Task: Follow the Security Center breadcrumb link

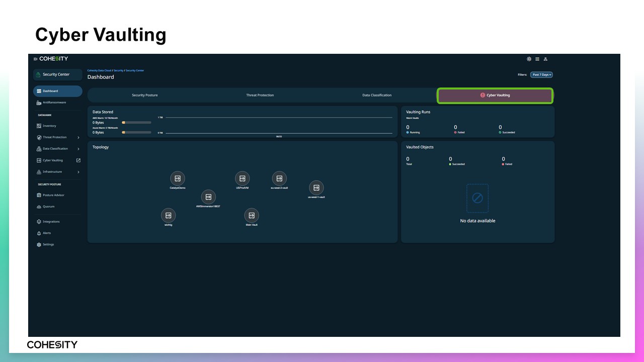Action: point(135,71)
